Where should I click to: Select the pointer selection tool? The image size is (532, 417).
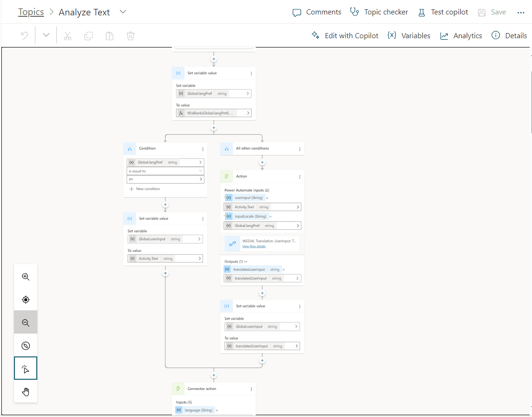pyautogui.click(x=25, y=368)
